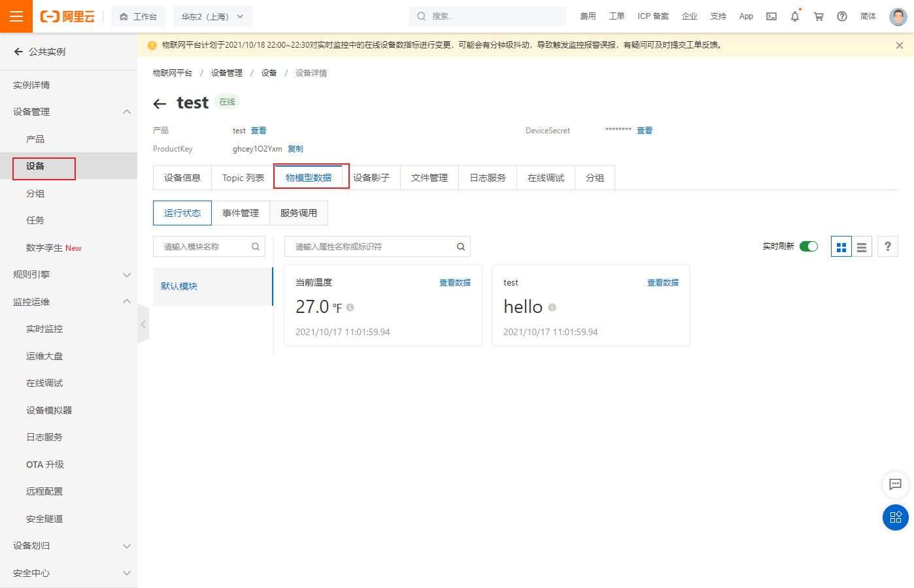Click 查看 next to DeviceSecret
Screen dimensions: 914x588
click(x=645, y=131)
